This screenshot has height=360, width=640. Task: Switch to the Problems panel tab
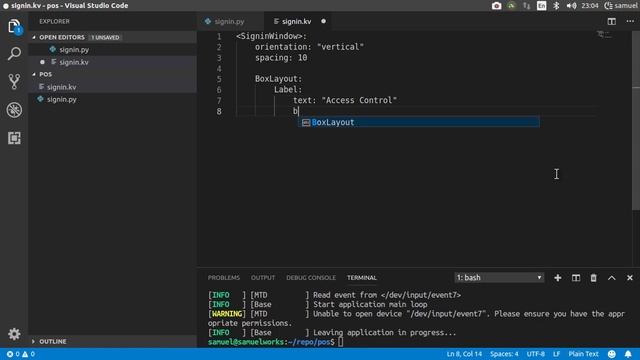[x=224, y=278]
